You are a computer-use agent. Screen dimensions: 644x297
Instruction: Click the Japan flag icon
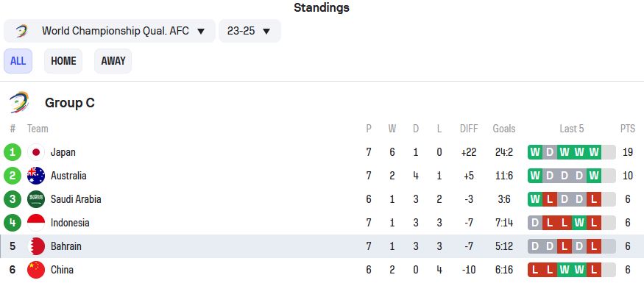coord(36,152)
